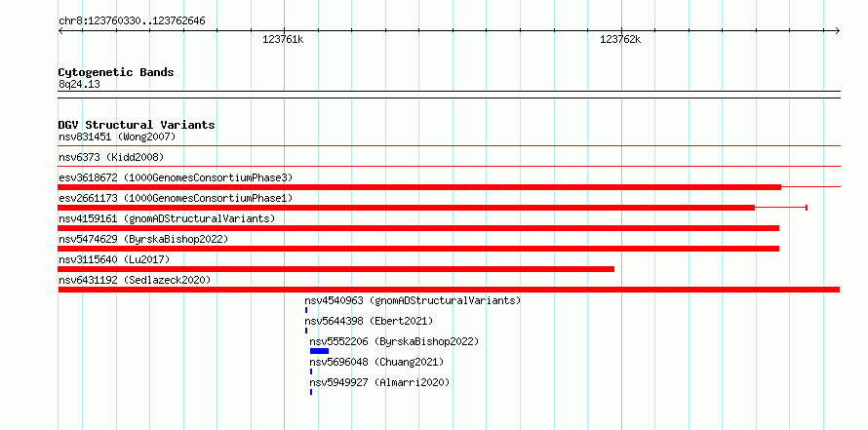Click the nsv831451 (Wong2007) variant label
868x430 pixels.
pyautogui.click(x=117, y=137)
